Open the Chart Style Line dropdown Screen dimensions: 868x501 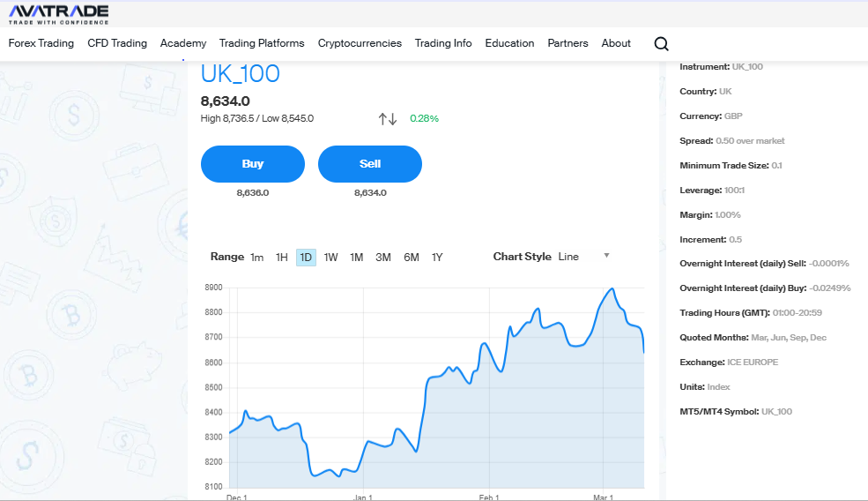click(583, 257)
